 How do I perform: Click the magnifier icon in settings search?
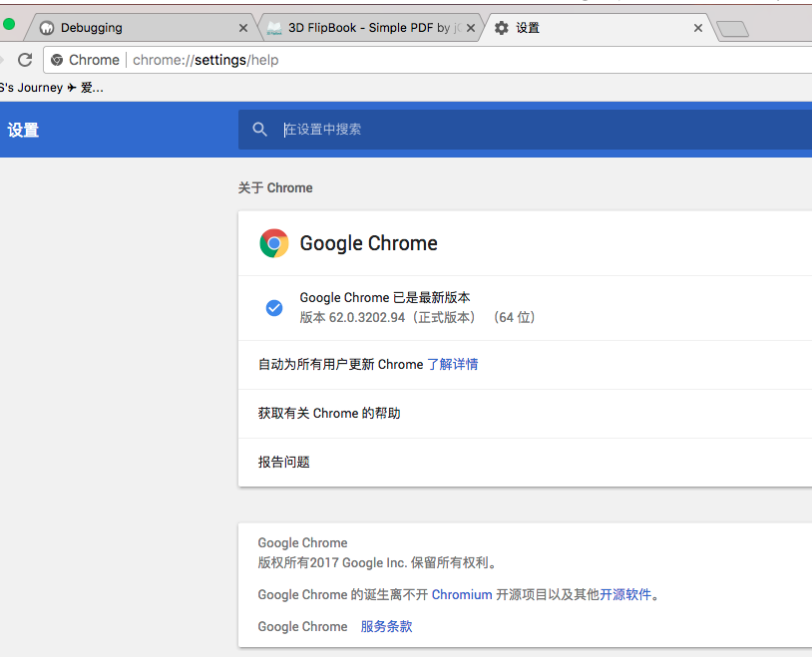[x=260, y=130]
